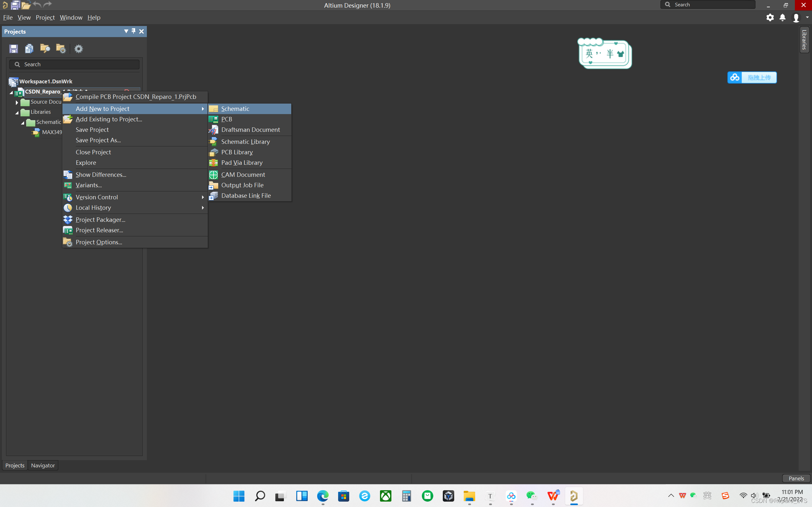Viewport: 812px width, 507px height.
Task: Click Project Options menu entry
Action: (x=99, y=242)
